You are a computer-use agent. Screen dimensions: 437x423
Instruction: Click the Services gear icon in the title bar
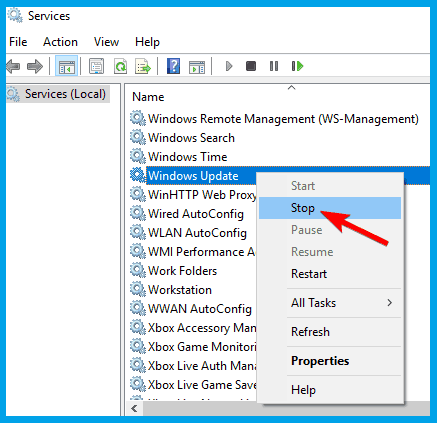(15, 16)
